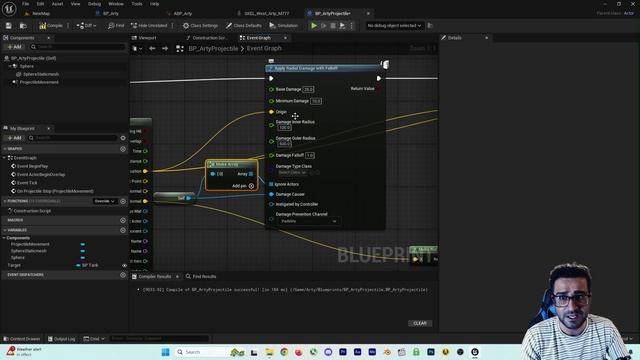Click BP_ArtyProjectile breadcrumb link
Screen dimensions: 640x360
213,49
